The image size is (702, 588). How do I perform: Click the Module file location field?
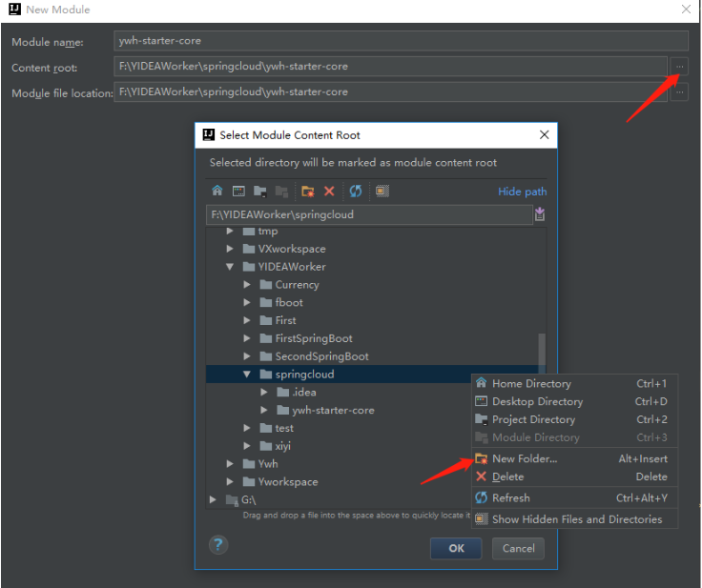[x=390, y=91]
